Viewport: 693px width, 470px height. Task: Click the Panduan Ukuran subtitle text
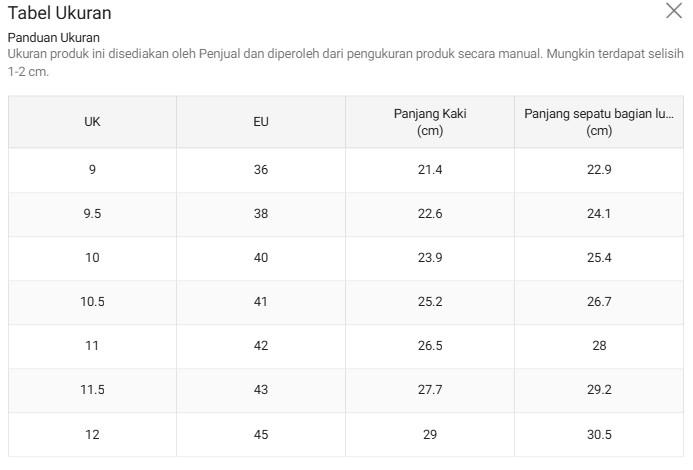click(53, 38)
